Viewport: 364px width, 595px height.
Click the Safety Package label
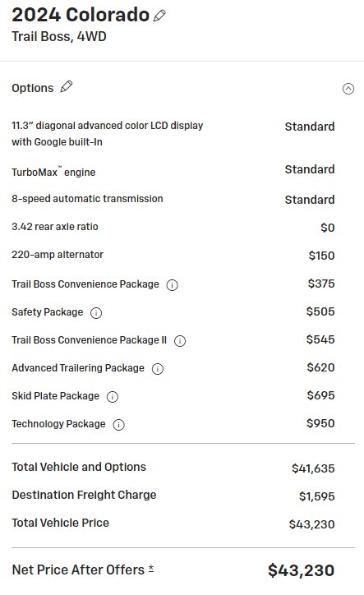[x=48, y=312]
